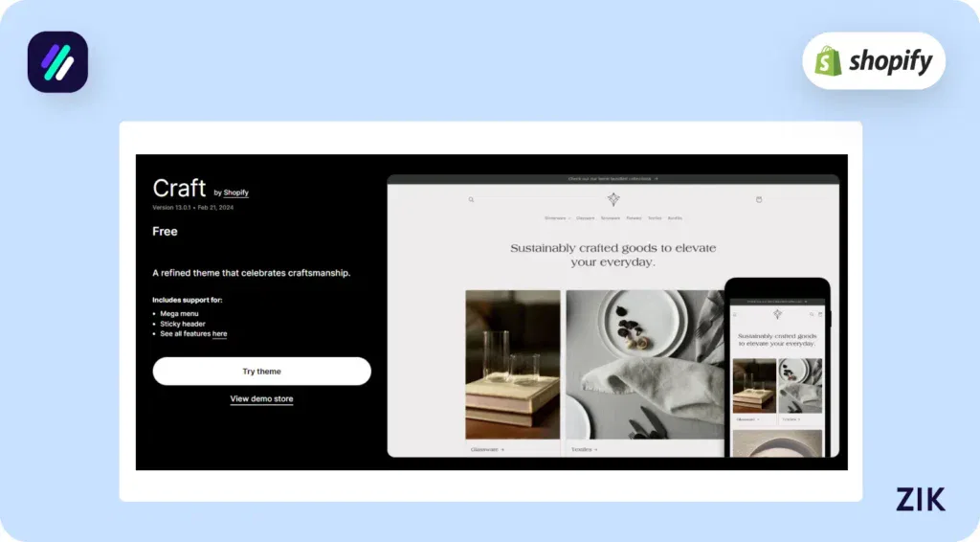Open the Stoneware menu item
The image size is (980, 542).
point(610,218)
